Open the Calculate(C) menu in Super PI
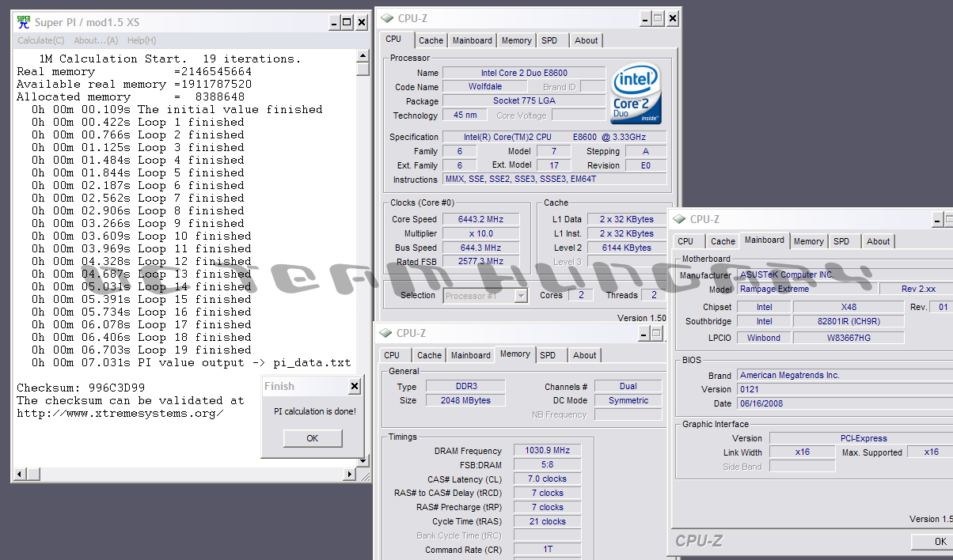953x560 pixels. click(41, 40)
